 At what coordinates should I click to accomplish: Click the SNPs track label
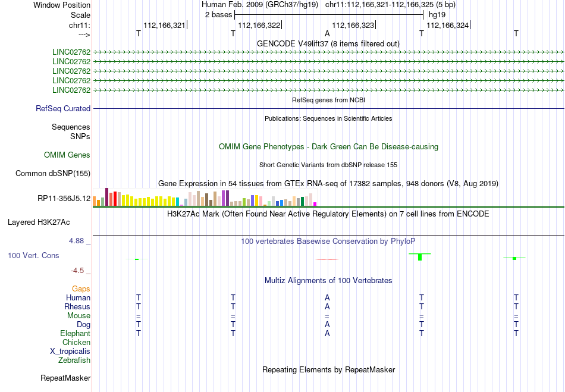(x=80, y=137)
